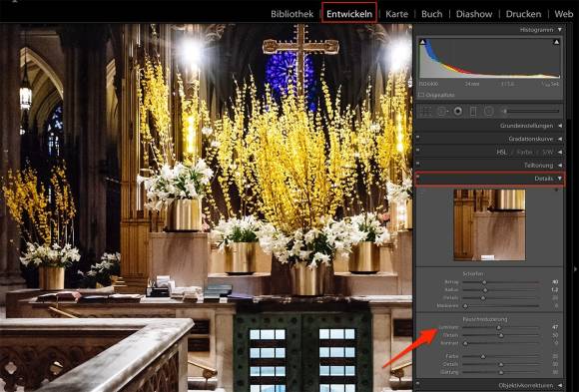Screen dimensions: 579x392
Task: Select the Graduated Filter tool
Action: coord(473,111)
